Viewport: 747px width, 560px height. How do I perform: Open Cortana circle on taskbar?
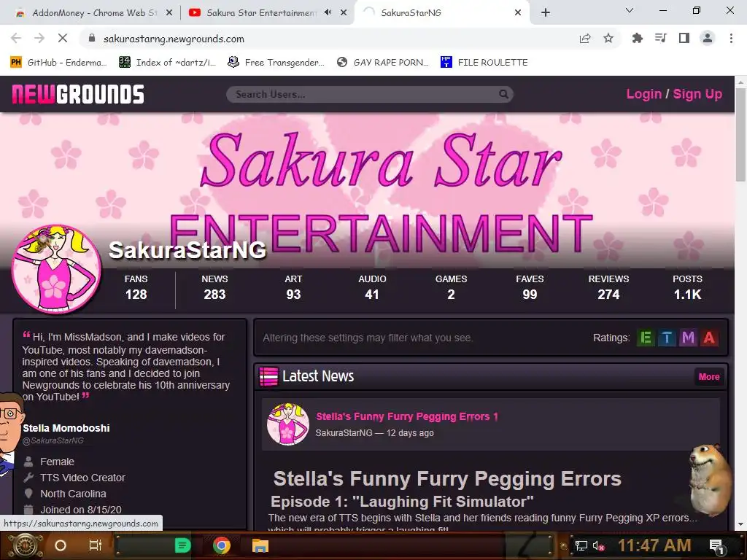coord(61,545)
